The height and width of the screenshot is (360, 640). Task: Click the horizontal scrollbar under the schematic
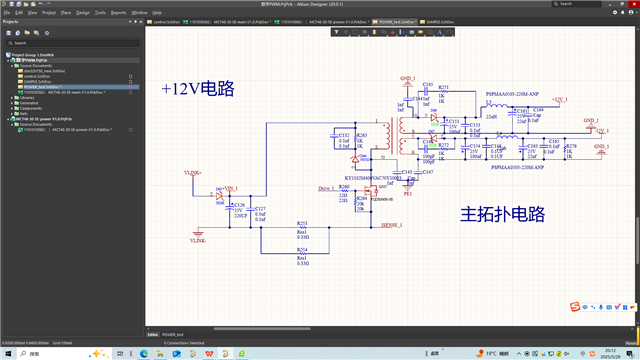pos(262,329)
